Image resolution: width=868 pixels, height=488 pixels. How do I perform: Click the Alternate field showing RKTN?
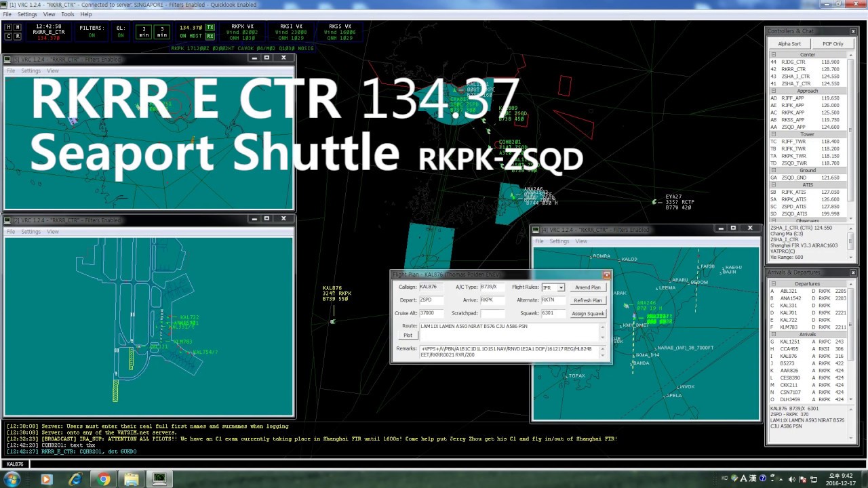[553, 300]
